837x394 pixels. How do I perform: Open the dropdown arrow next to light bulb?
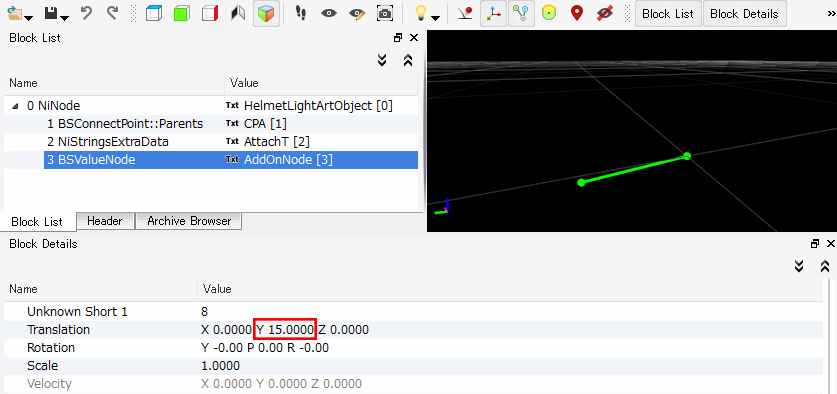point(436,18)
